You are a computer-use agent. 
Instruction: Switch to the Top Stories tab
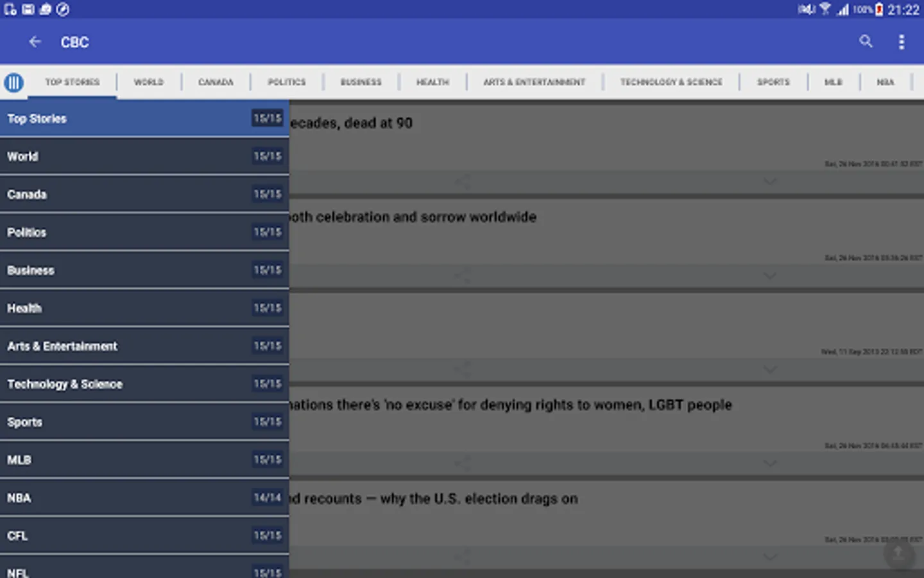click(72, 82)
